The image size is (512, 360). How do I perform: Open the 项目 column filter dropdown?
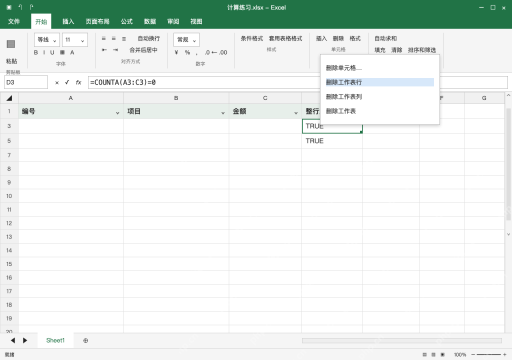coord(223,113)
